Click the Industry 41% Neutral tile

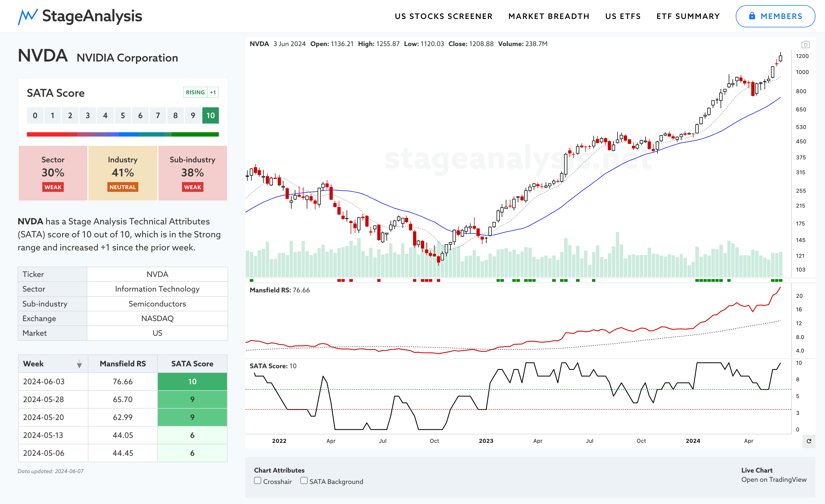[123, 173]
